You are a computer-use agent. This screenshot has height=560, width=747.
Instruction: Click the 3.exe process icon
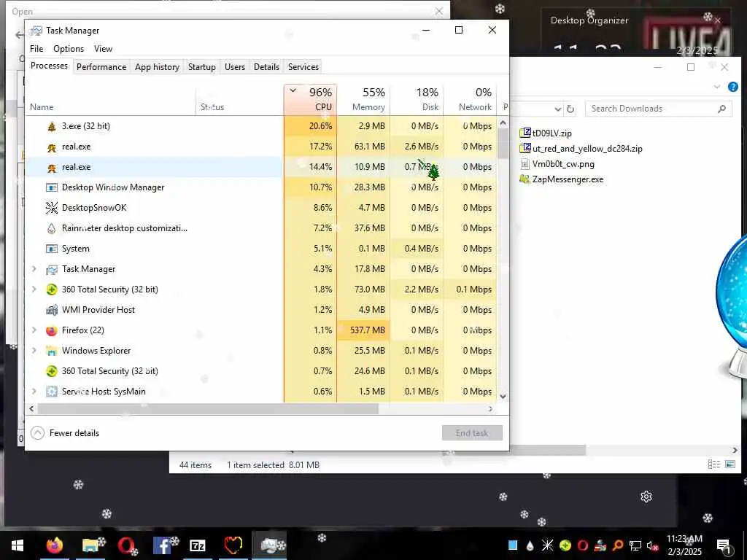[52, 126]
